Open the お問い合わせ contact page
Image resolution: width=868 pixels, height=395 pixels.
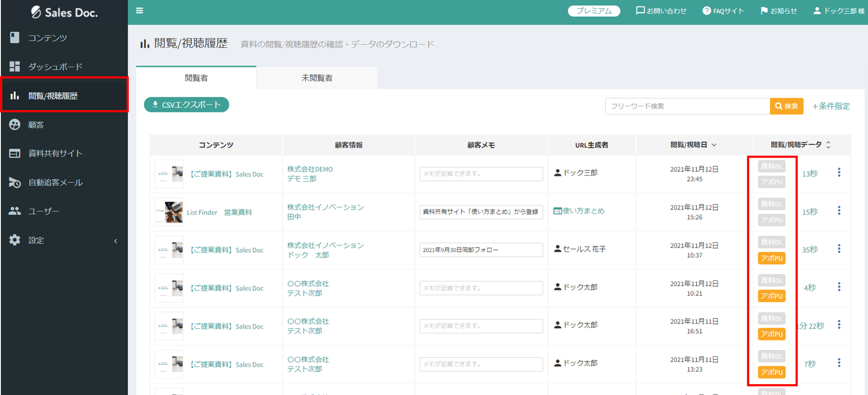click(x=661, y=11)
